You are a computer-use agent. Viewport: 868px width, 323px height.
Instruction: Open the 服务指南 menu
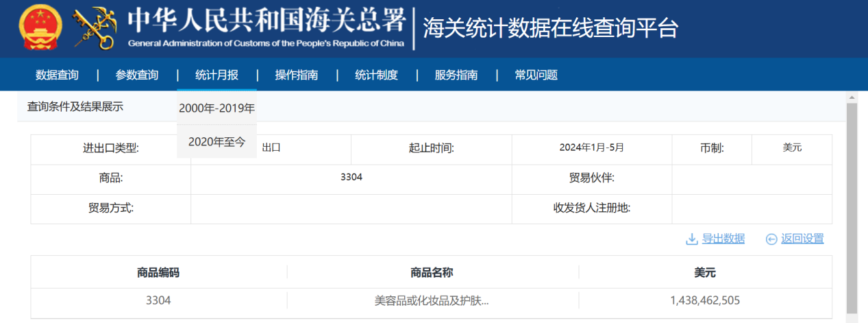(456, 75)
